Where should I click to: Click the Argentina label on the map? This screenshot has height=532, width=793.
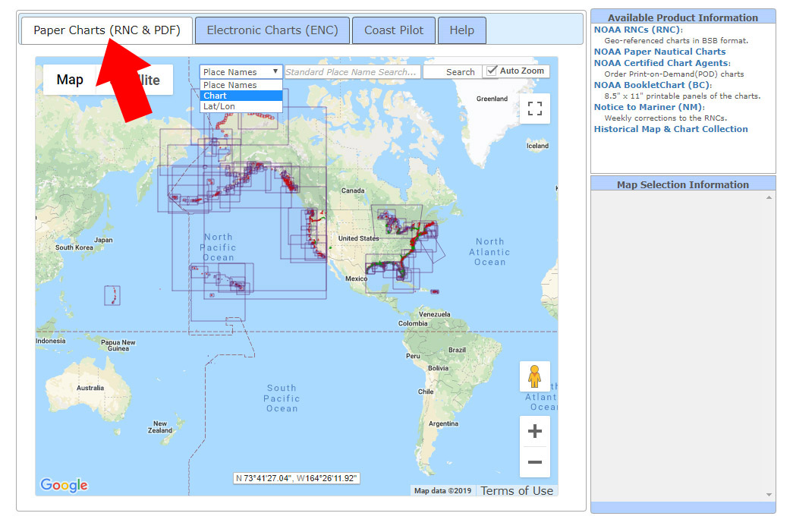click(443, 423)
